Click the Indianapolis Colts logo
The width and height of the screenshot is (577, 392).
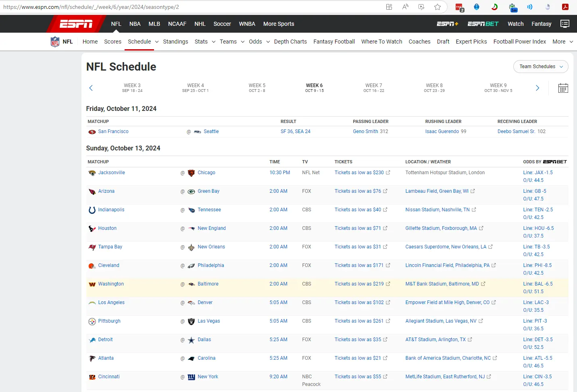coord(92,210)
